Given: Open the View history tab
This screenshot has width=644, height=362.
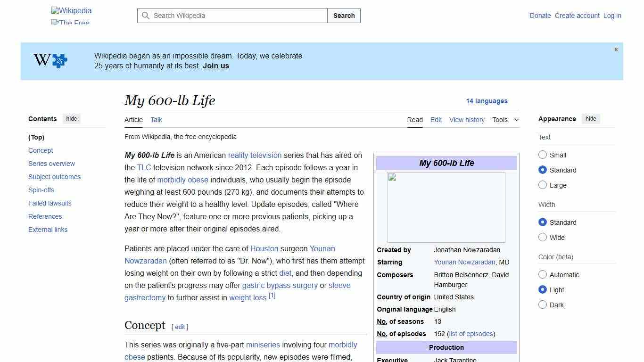Looking at the screenshot, I should click(467, 120).
